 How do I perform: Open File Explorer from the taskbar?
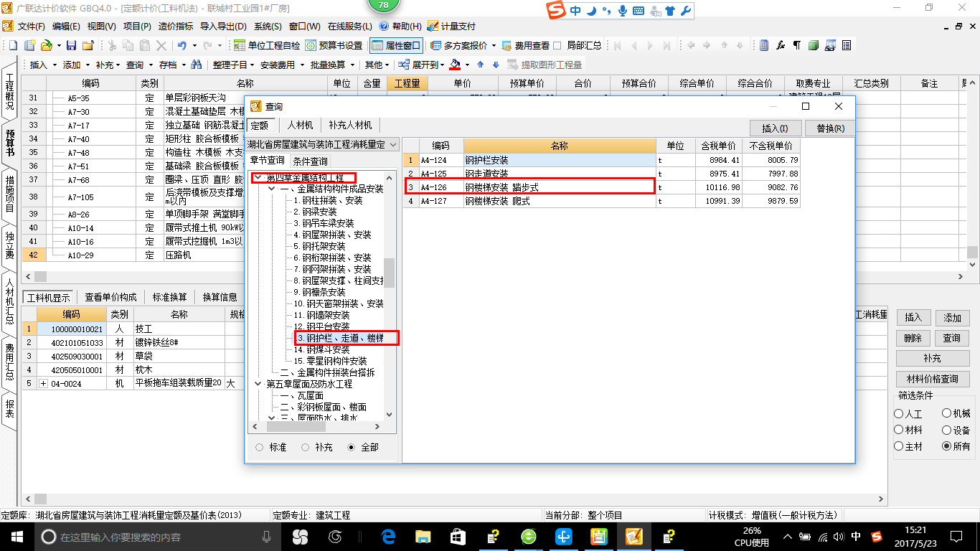pyautogui.click(x=423, y=537)
